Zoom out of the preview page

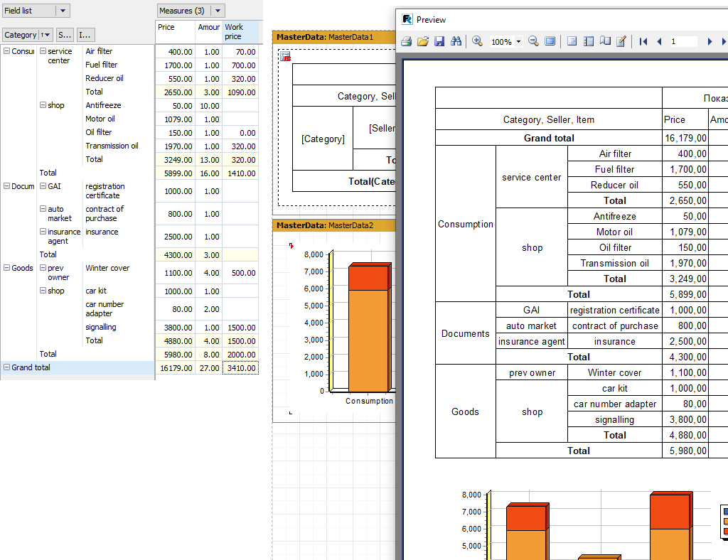[533, 41]
